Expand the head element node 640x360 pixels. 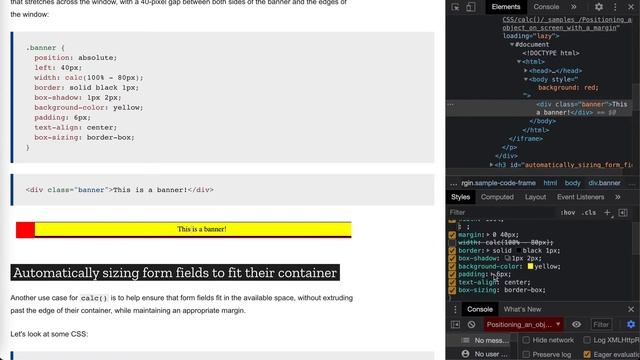tap(526, 71)
